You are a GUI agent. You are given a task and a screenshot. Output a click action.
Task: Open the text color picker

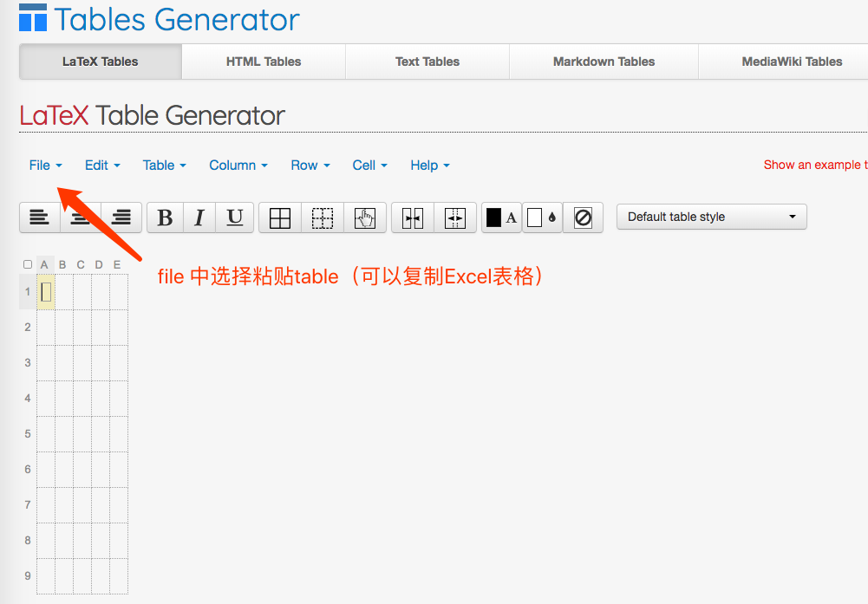click(x=501, y=218)
